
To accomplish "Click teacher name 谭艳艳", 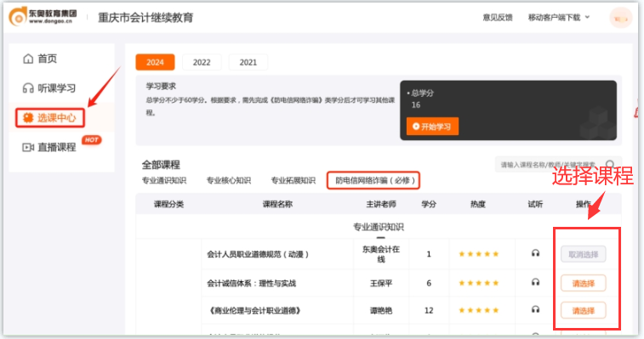I will click(381, 311).
